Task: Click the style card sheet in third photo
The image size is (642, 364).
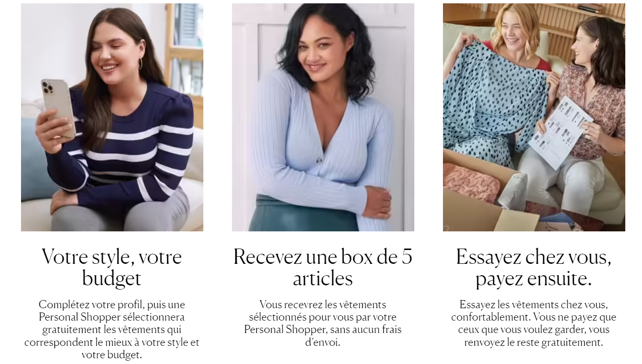Action: pos(561,132)
